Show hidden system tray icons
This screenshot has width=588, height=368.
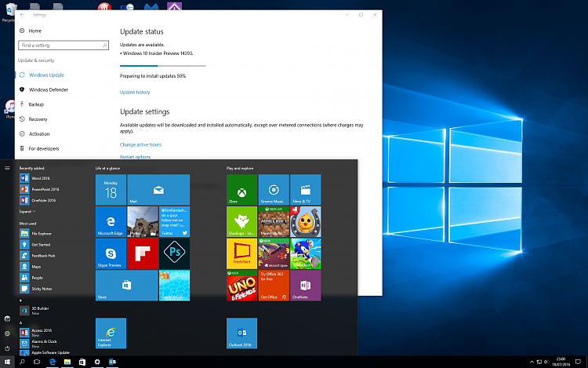coord(532,362)
